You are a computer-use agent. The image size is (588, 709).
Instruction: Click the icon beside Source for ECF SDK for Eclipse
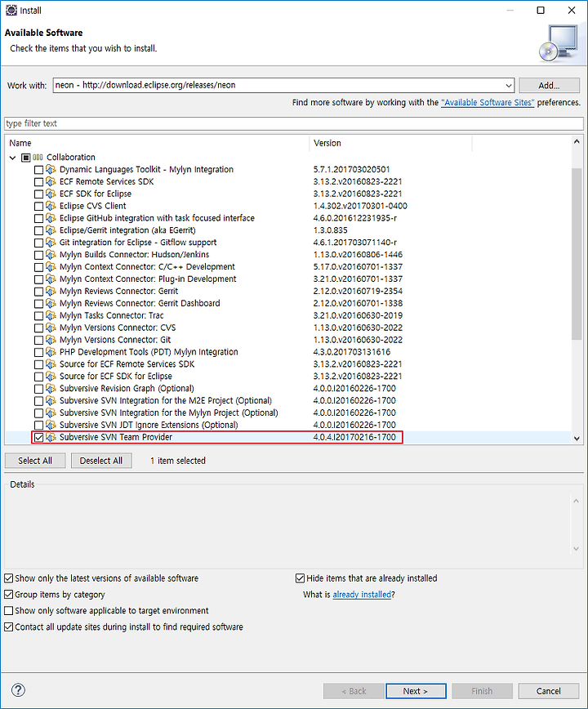click(x=51, y=377)
